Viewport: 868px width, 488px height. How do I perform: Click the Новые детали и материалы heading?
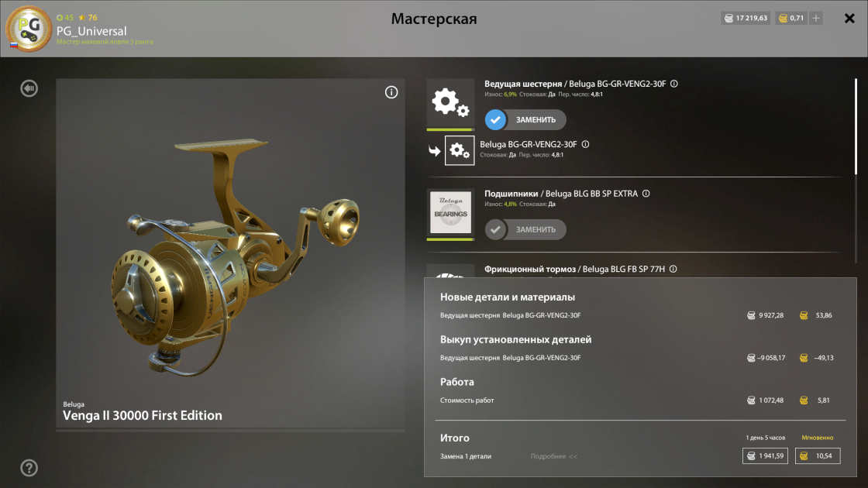click(508, 297)
